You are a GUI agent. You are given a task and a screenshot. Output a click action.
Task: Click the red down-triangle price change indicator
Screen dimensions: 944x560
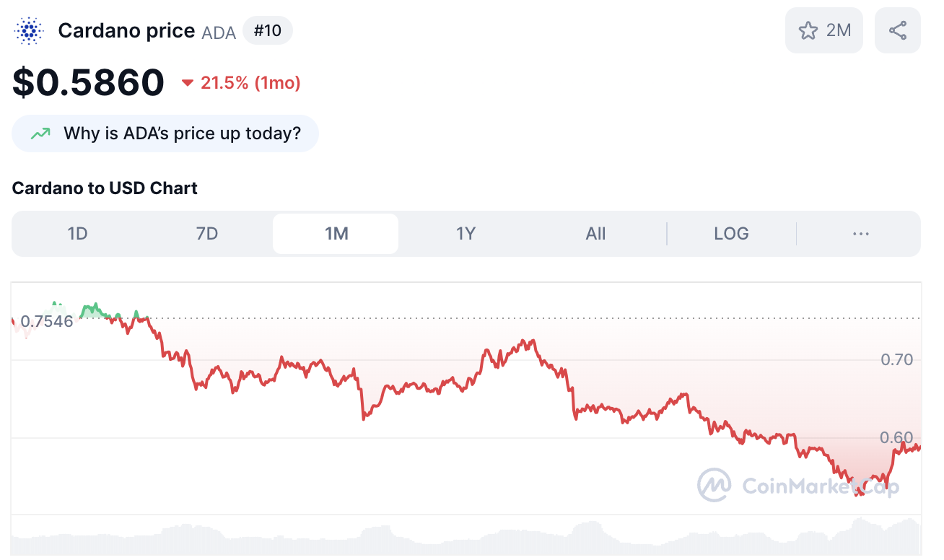(188, 84)
